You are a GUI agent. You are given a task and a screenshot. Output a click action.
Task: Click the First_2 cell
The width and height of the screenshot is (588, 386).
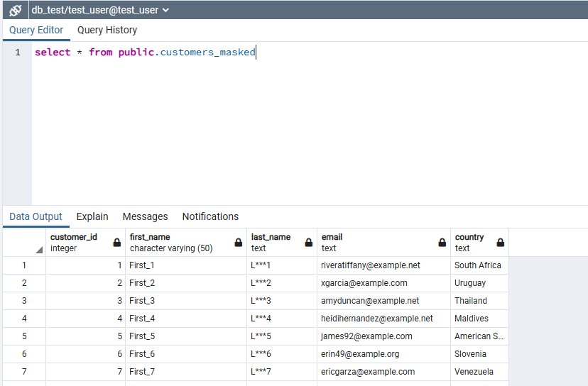186,283
